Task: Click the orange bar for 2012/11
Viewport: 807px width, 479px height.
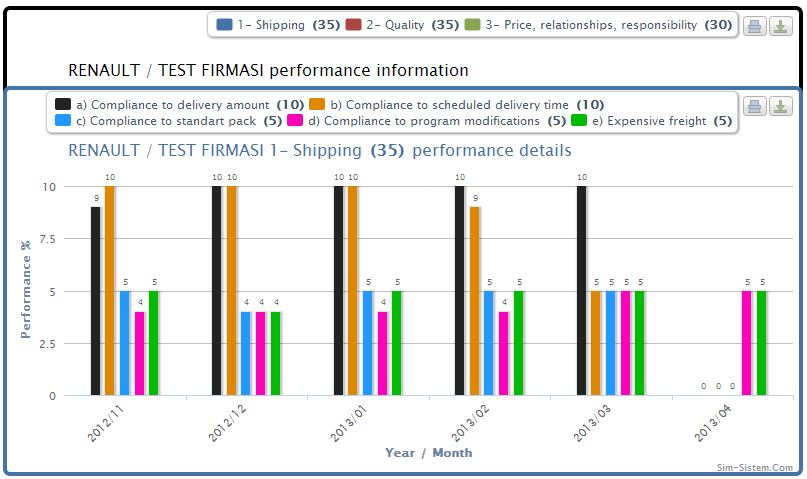Action: pos(110,291)
